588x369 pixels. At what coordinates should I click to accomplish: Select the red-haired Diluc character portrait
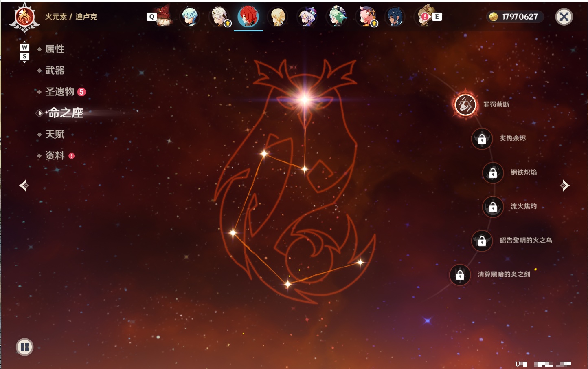[x=248, y=17]
